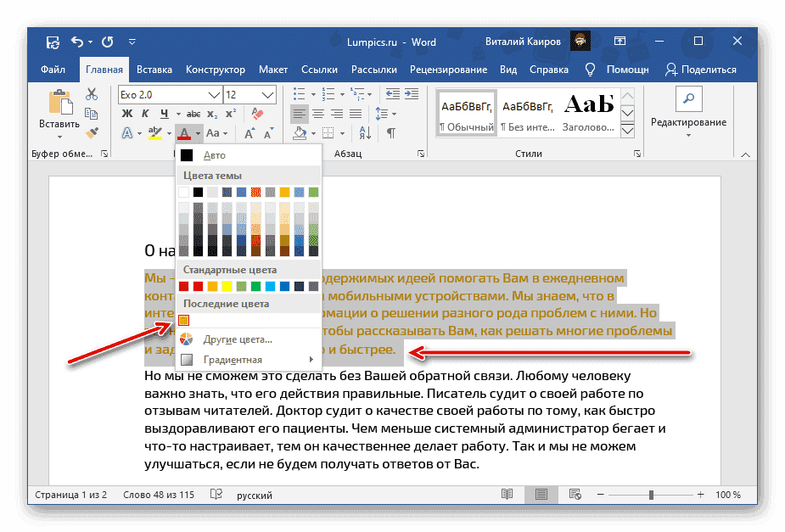Screen dimensions: 785x532
Task: Select the Format Painter tool
Action: coord(90,133)
